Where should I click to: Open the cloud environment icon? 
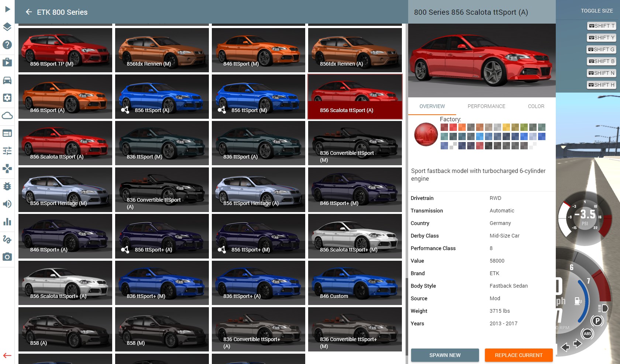coord(7,116)
